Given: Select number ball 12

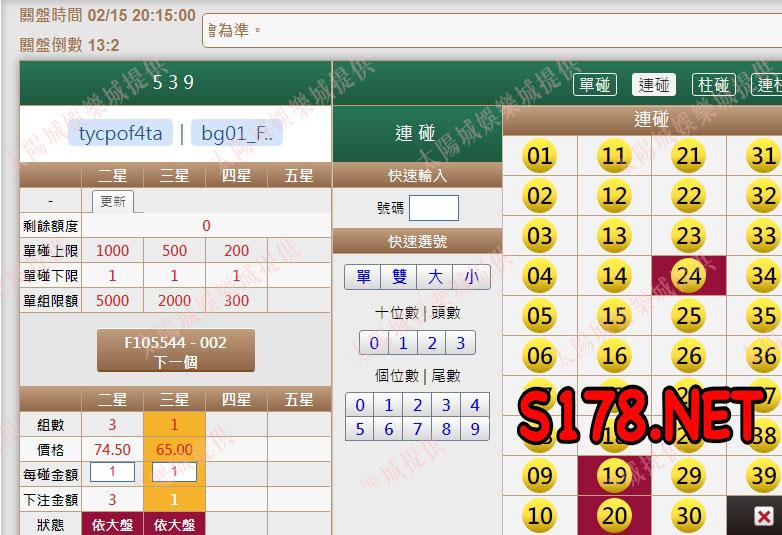Looking at the screenshot, I should (614, 196).
